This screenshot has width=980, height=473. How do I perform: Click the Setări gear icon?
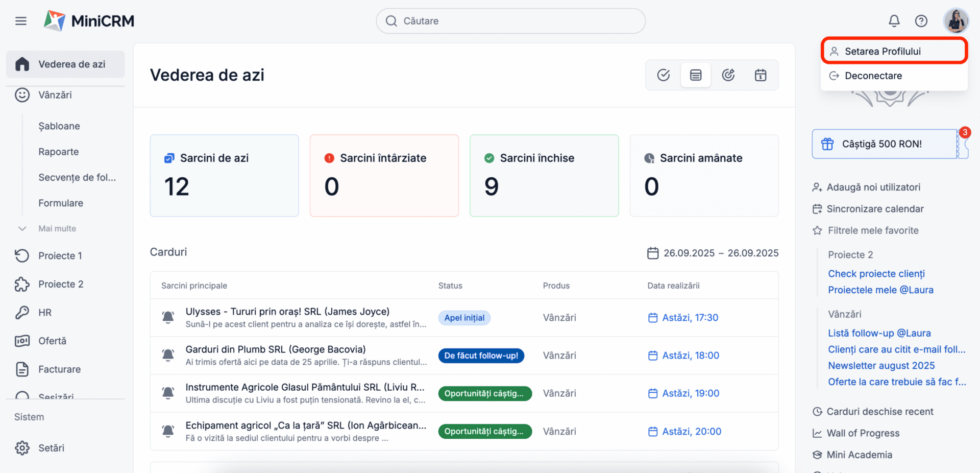(22, 448)
